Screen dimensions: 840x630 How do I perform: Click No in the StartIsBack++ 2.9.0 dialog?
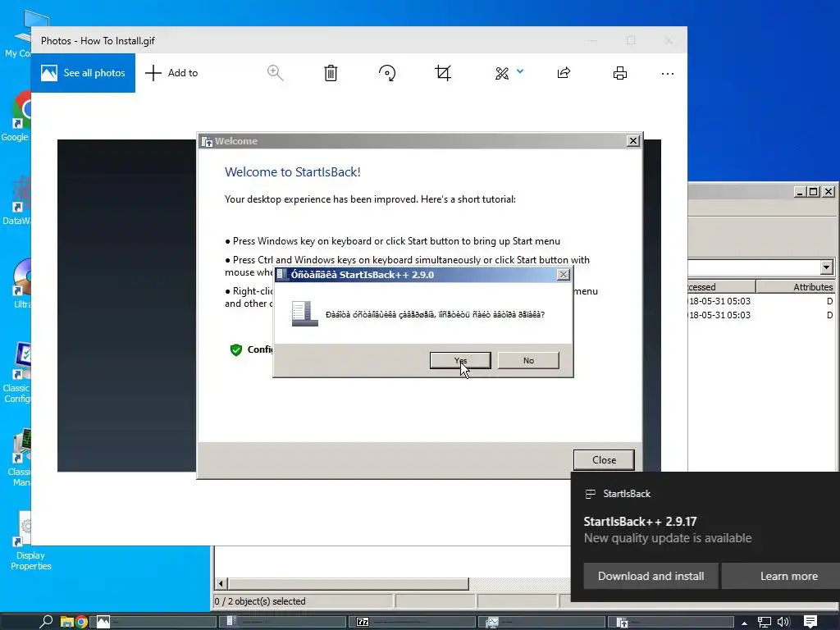[528, 361]
